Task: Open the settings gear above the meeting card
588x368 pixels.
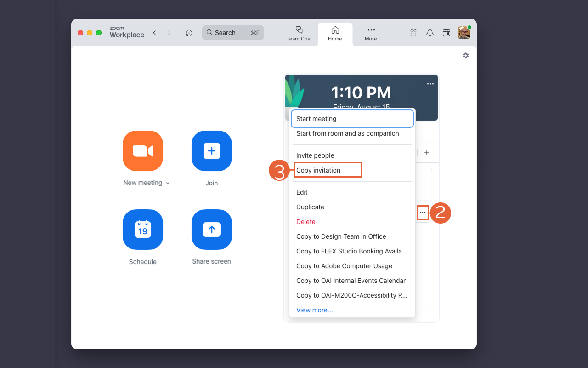Action: coord(465,55)
